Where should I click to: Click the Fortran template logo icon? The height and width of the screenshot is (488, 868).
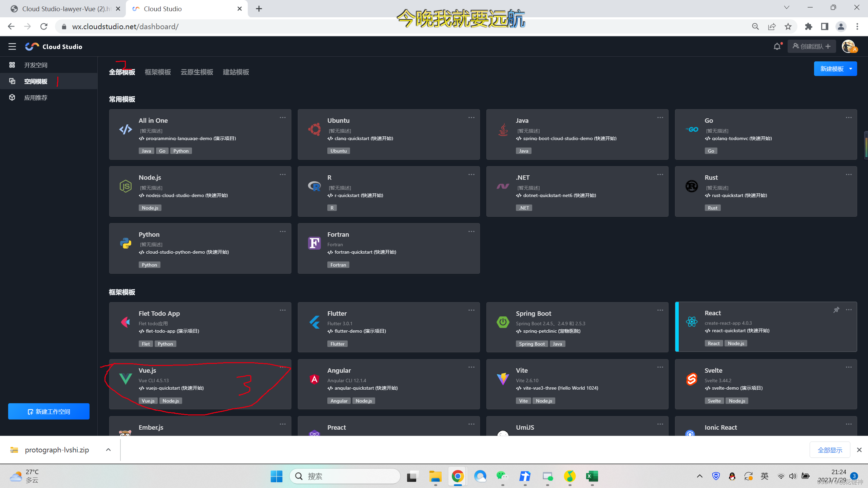pyautogui.click(x=314, y=243)
